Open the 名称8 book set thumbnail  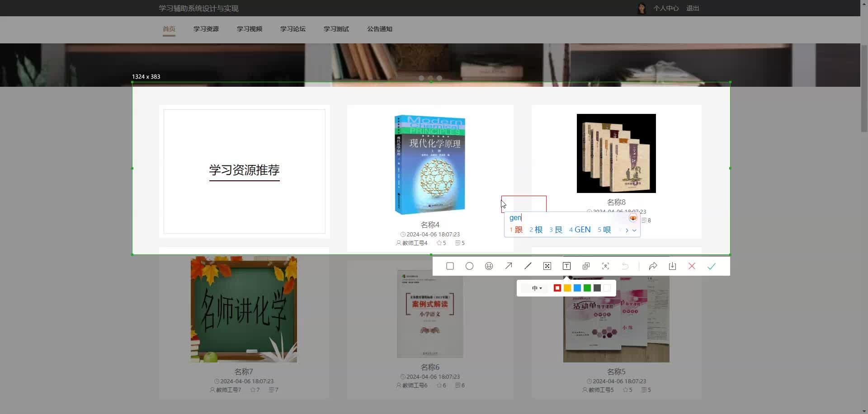click(x=616, y=153)
